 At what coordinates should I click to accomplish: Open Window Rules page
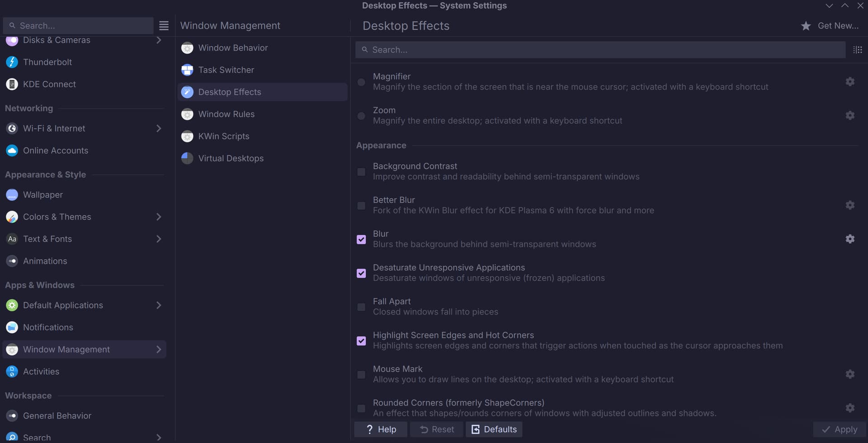tap(262, 114)
